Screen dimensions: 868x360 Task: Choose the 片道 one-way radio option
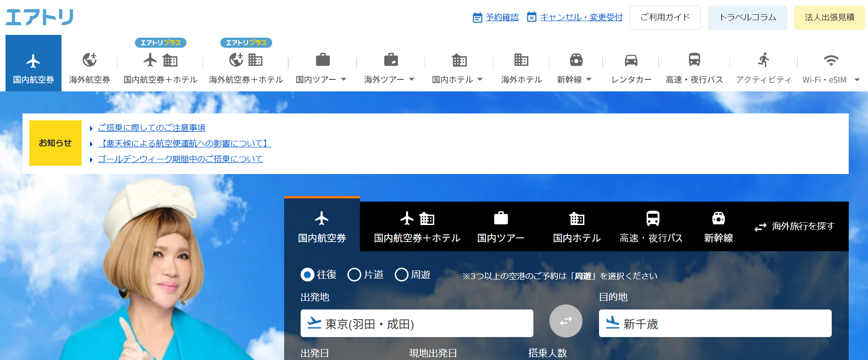point(354,275)
